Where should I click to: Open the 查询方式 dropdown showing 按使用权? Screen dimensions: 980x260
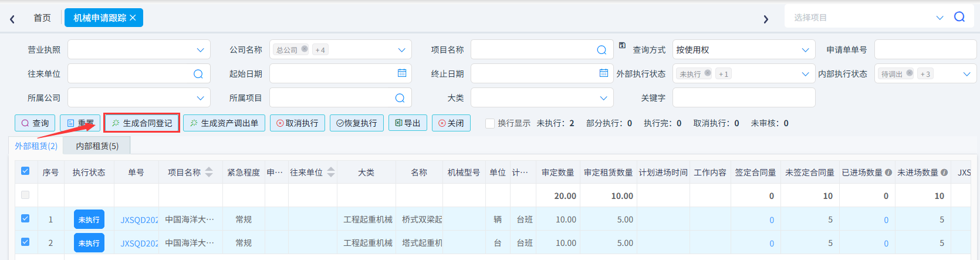(x=744, y=50)
